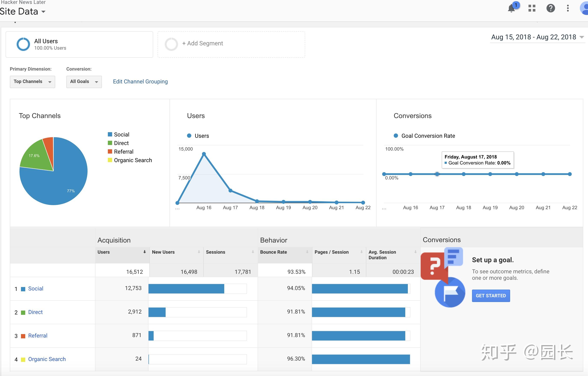The width and height of the screenshot is (588, 376).
Task: Open the All Goals conversion dropdown
Action: tap(84, 82)
